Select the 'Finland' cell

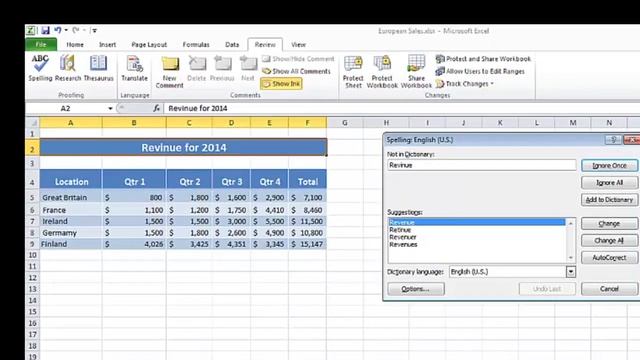(x=71, y=244)
